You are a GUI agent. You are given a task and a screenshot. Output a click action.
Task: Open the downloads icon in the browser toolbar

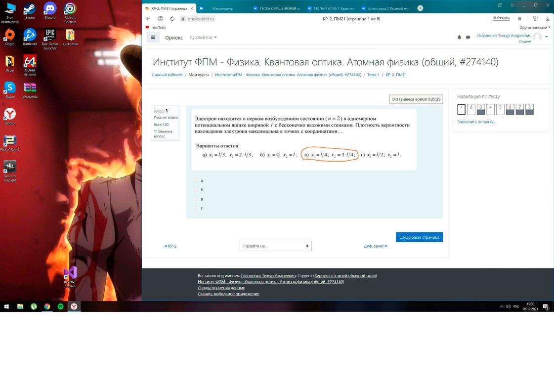coord(548,19)
